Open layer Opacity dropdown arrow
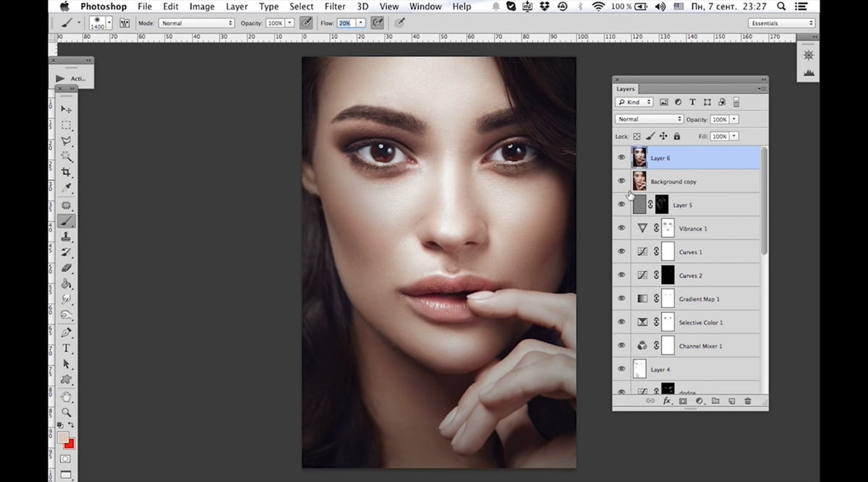 click(734, 119)
